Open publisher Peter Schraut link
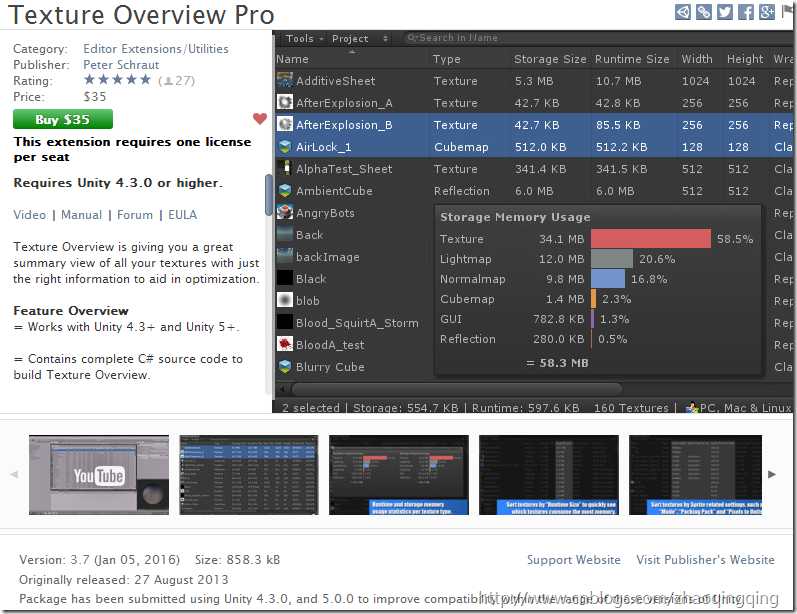This screenshot has height=614, width=797. (121, 65)
